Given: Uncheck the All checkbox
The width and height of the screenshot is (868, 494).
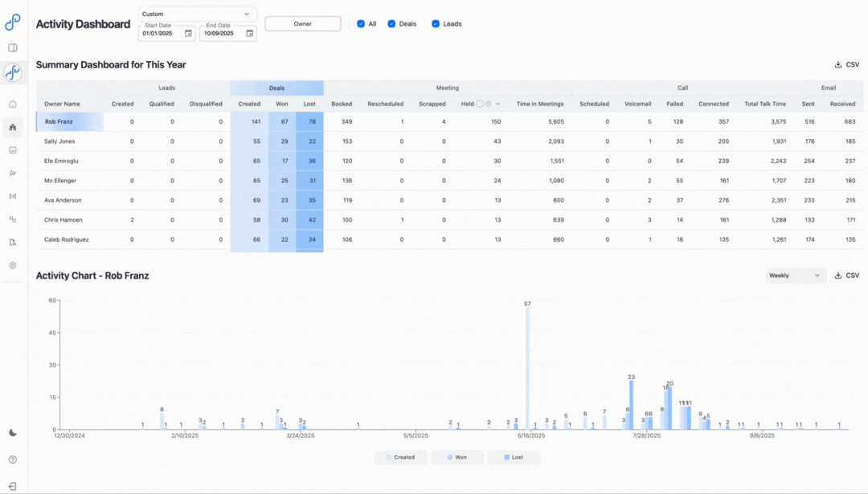Looking at the screenshot, I should (361, 24).
